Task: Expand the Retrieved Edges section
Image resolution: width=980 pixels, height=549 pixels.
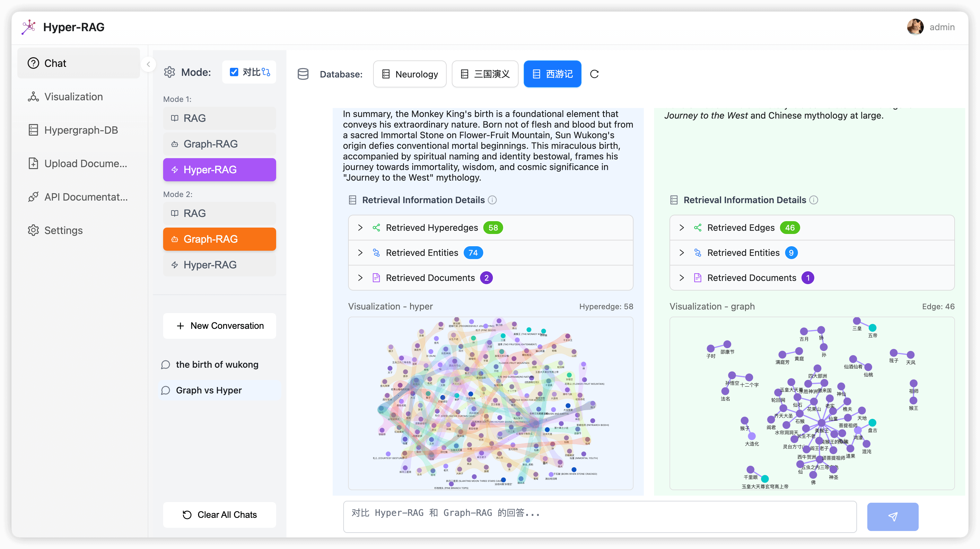Action: click(812, 228)
